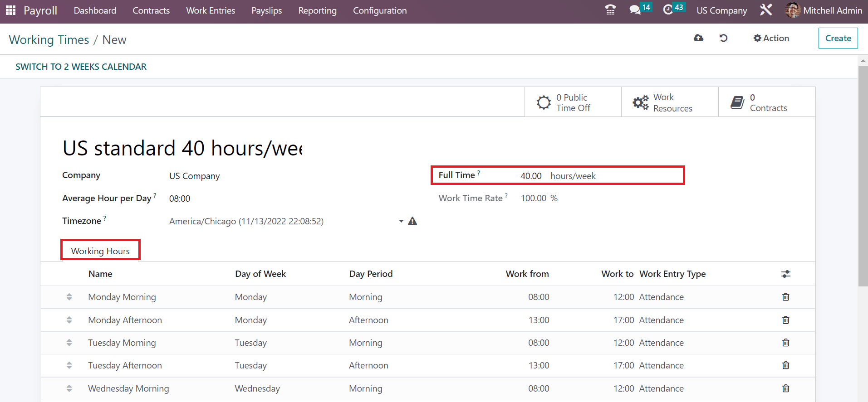
Task: Sort by the Day Period column
Action: [x=371, y=274]
